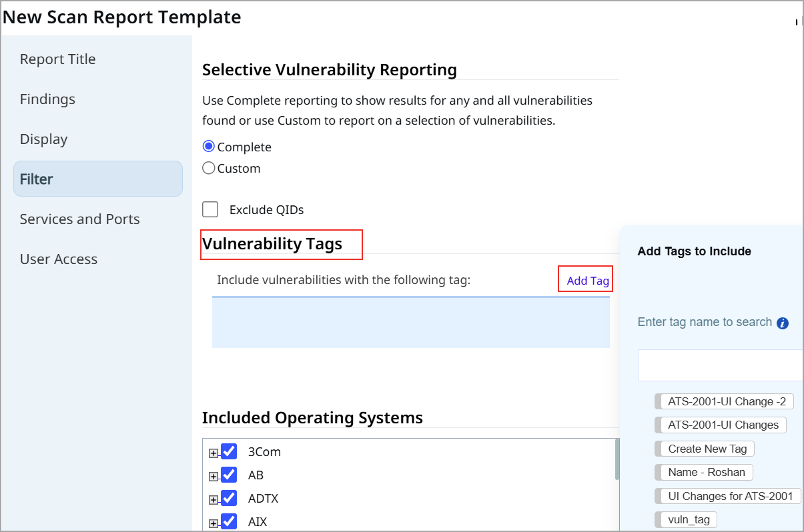Click the AIX label in OS list
Viewport: 804px width, 532px height.
click(x=258, y=522)
